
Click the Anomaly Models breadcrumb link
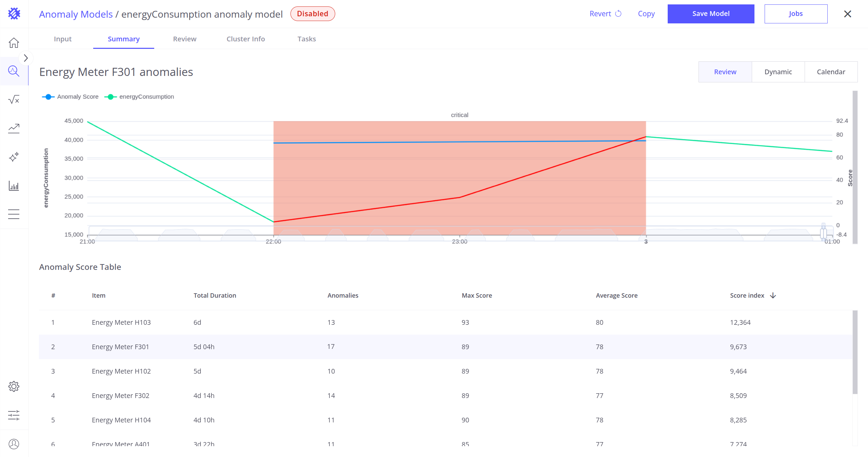(x=76, y=14)
